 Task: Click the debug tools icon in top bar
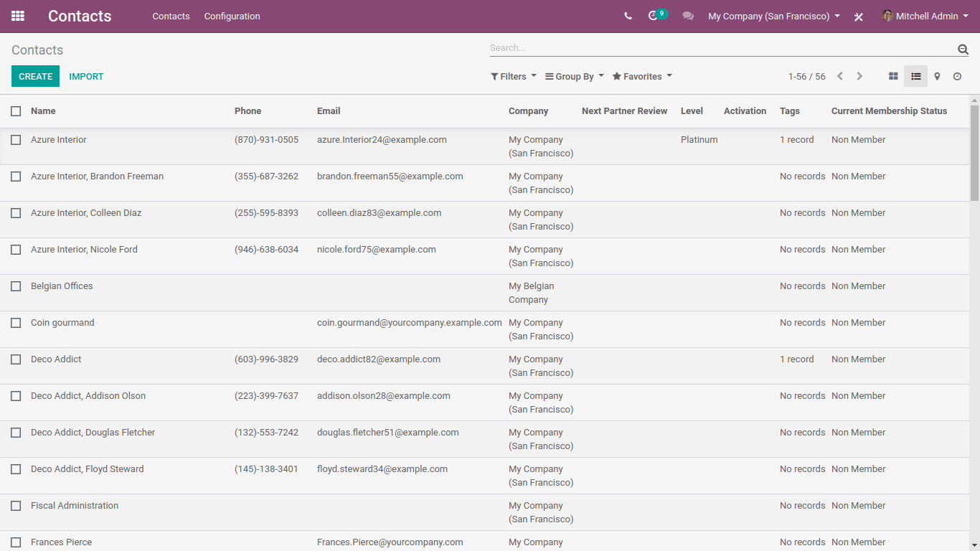tap(859, 17)
